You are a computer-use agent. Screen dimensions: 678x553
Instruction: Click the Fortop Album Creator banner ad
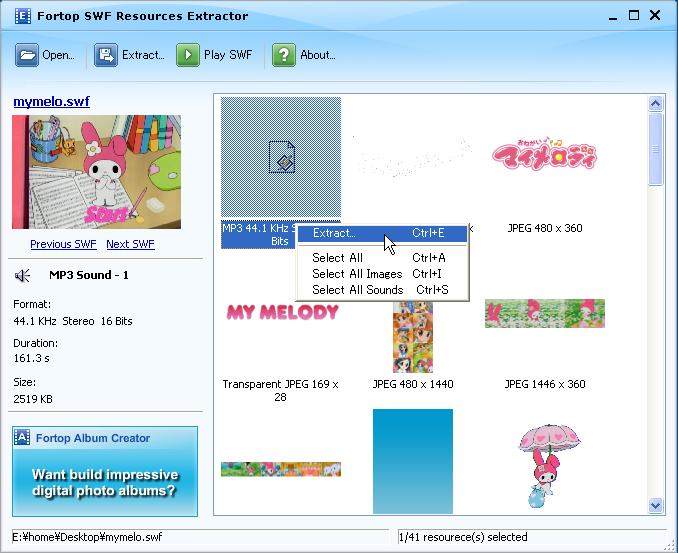click(x=105, y=471)
